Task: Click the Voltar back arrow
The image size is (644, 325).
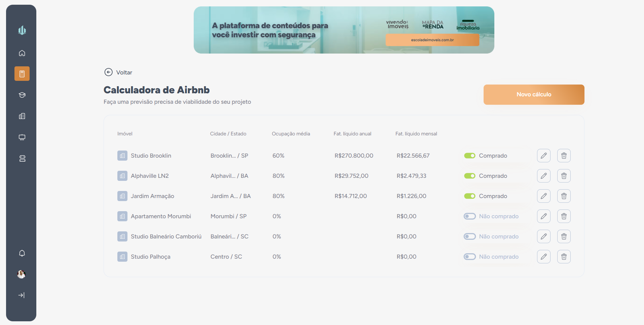Action: [108, 72]
